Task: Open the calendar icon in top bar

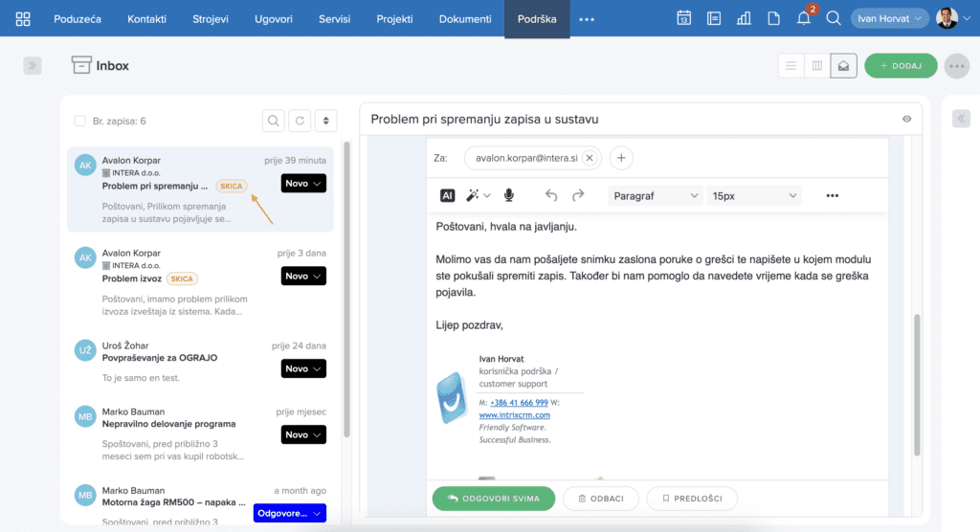Action: pos(683,18)
